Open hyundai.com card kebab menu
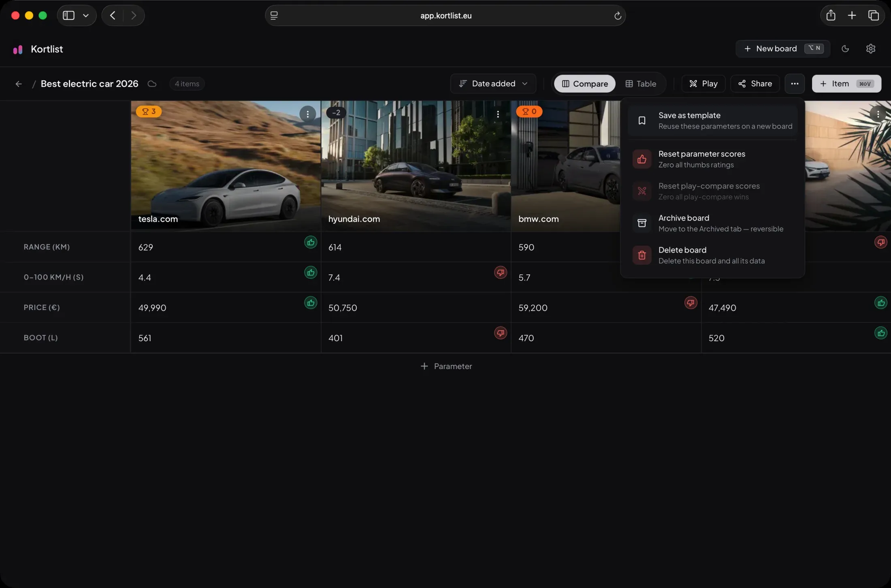Viewport: 891px width, 588px height. coord(498,114)
